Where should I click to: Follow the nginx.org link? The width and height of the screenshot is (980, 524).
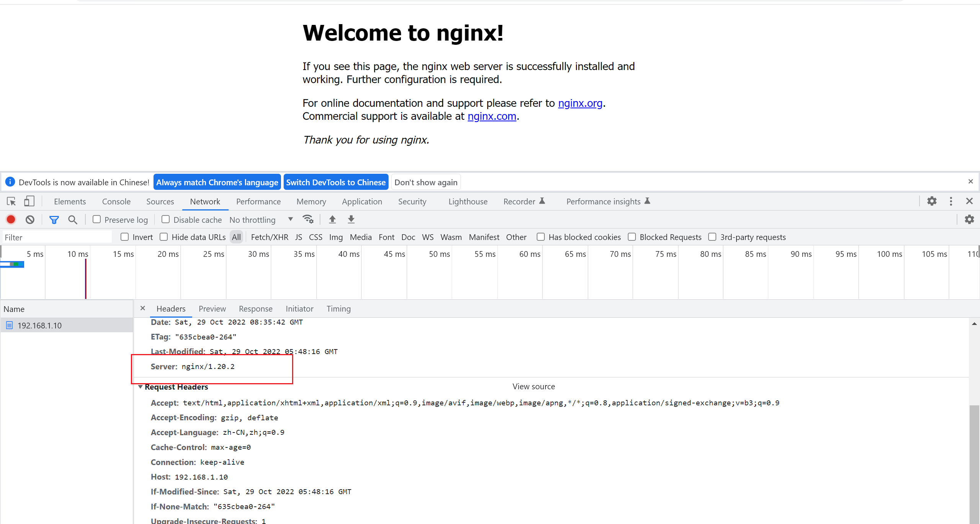click(x=580, y=103)
